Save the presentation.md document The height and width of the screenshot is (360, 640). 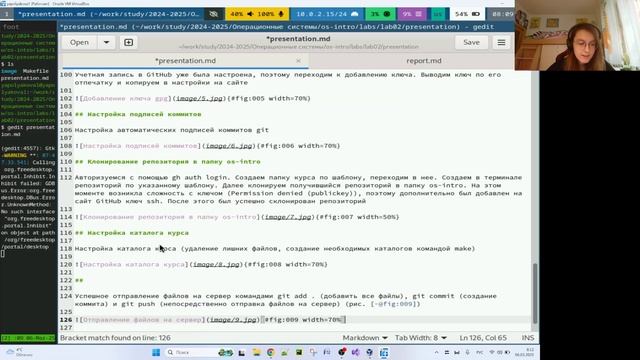(x=471, y=42)
